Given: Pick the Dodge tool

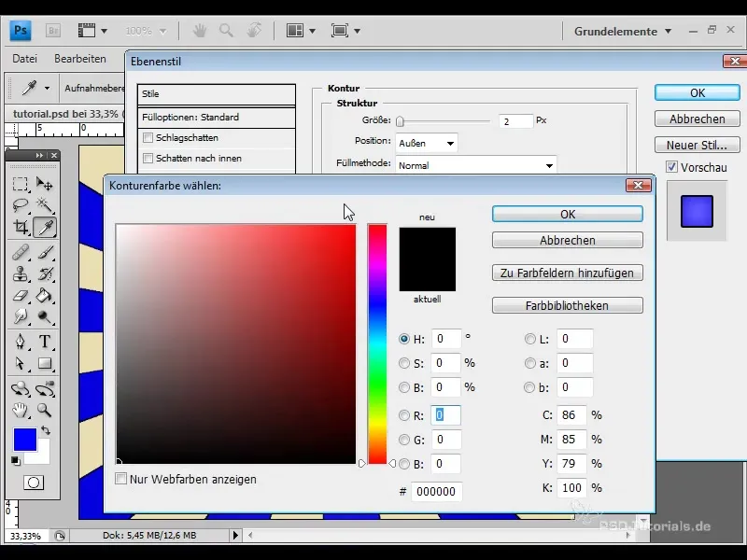Looking at the screenshot, I should pos(45,316).
